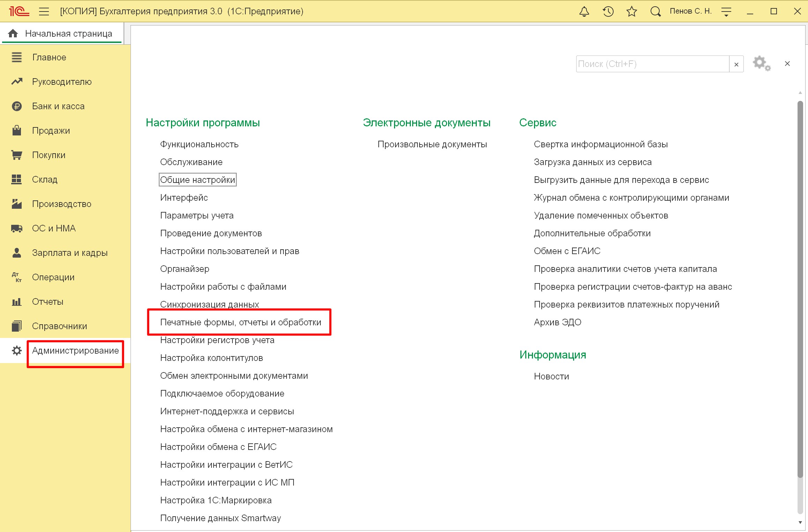Click the cart icon for Покупки
Image resolution: width=808 pixels, height=532 pixels.
click(16, 155)
